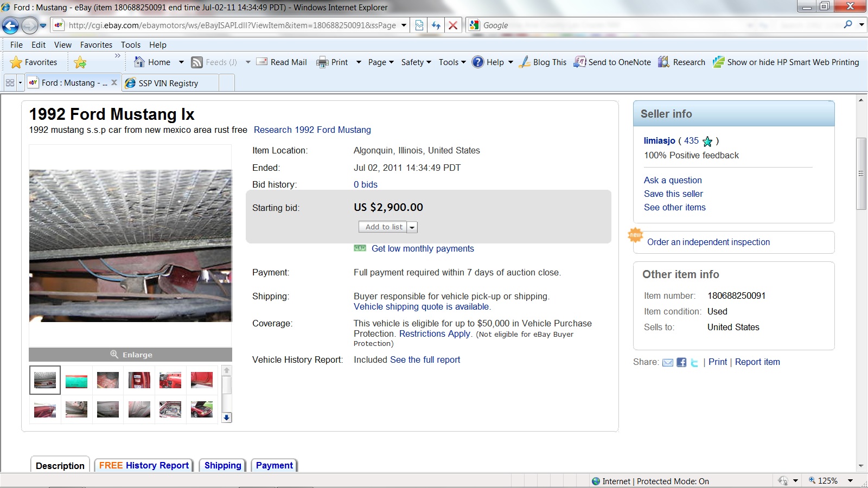Open the View menu

pos(63,44)
